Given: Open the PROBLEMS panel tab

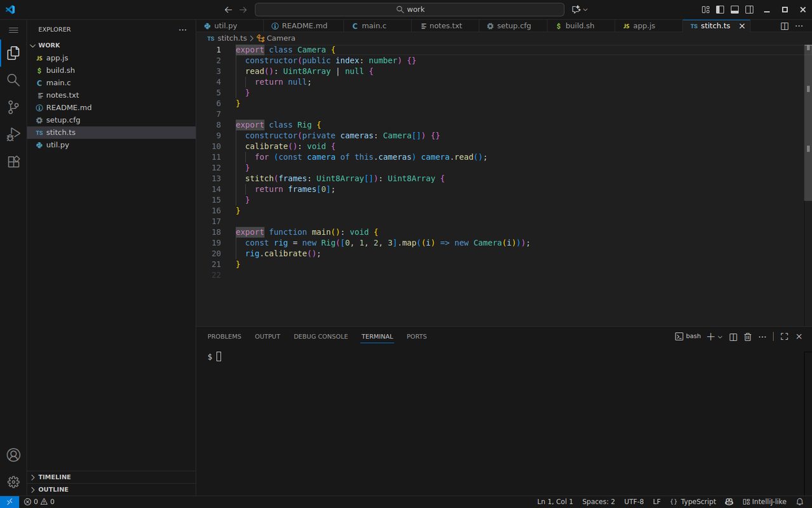Looking at the screenshot, I should tap(225, 337).
